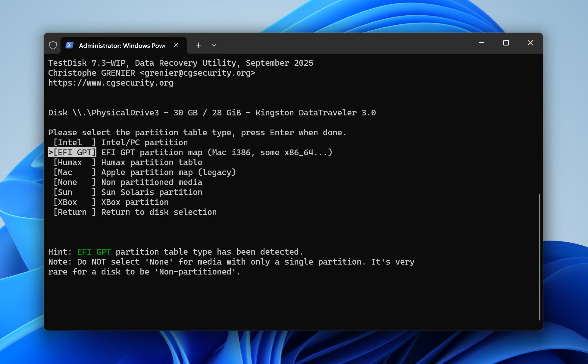The width and height of the screenshot is (588, 364).
Task: Click 'EFI GPT partition map (Mac i386' description
Action: tap(217, 152)
